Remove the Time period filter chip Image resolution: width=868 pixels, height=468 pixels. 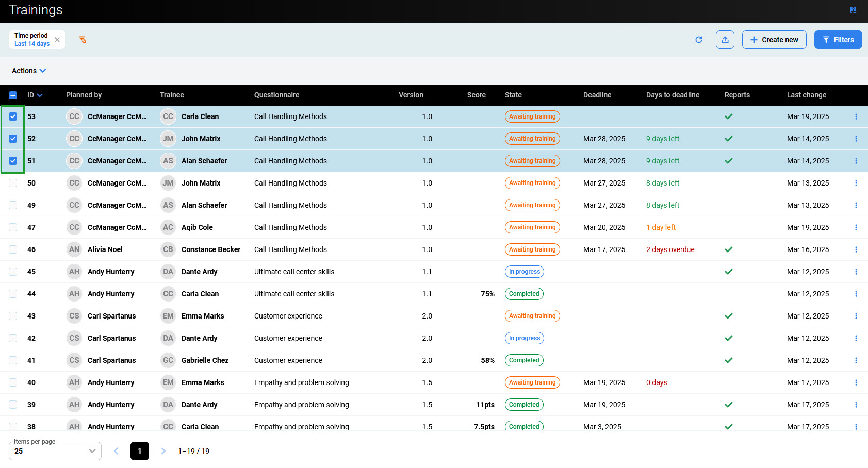pos(57,40)
